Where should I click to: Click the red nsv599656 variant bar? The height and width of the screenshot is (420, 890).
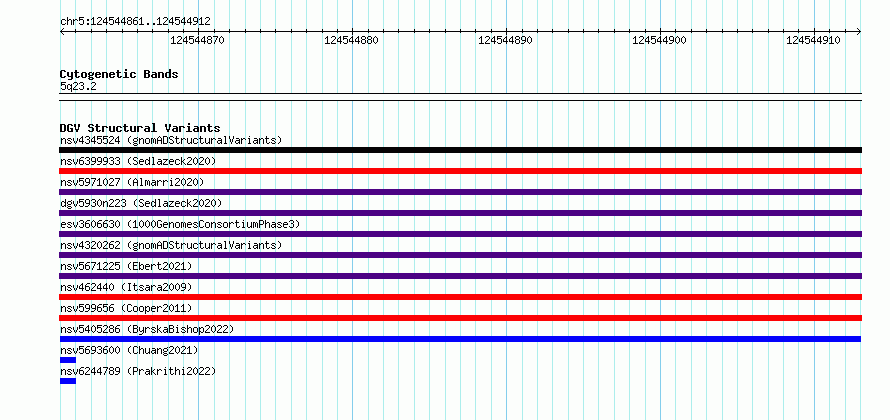(x=460, y=318)
